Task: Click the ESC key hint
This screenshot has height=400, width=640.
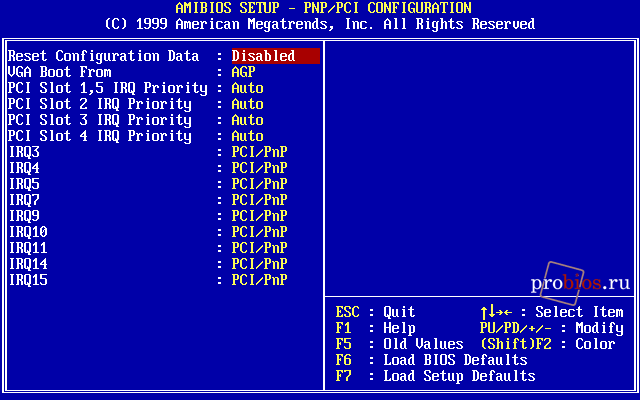Action: point(347,312)
